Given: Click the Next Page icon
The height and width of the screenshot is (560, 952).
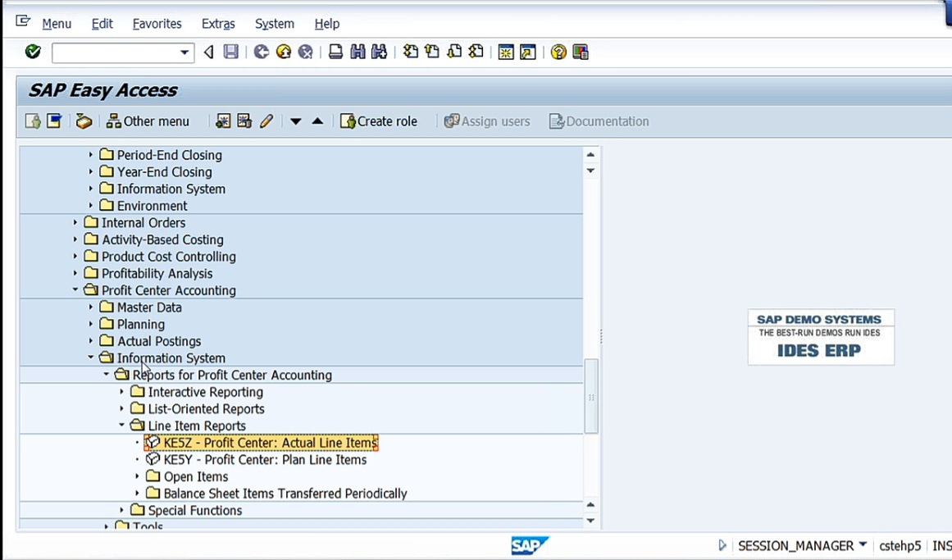Looking at the screenshot, I should click(x=454, y=52).
